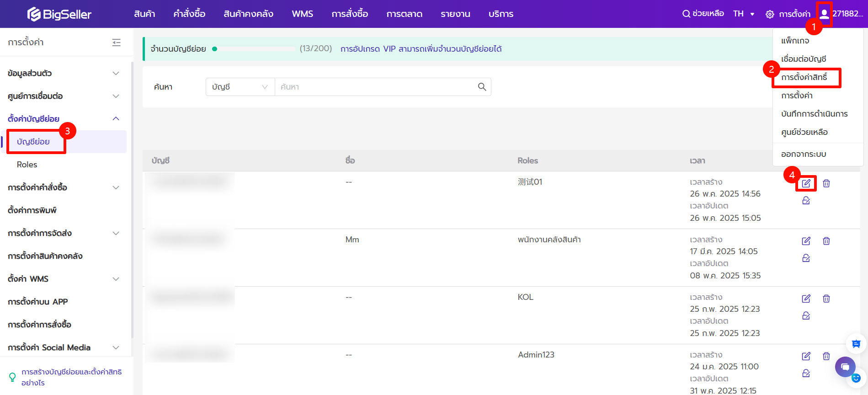The height and width of the screenshot is (395, 868).
Task: Click lock icon in Admin123 row
Action: point(806,374)
